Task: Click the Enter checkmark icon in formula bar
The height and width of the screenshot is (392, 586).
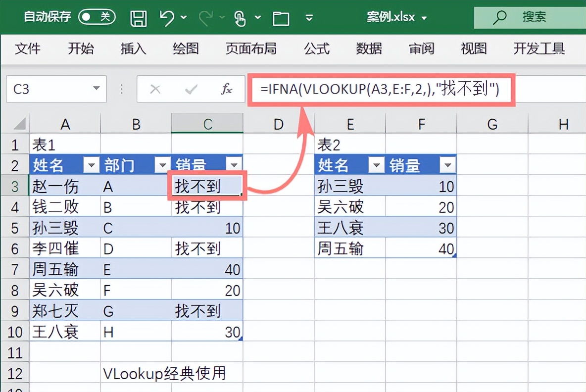Action: click(x=191, y=89)
